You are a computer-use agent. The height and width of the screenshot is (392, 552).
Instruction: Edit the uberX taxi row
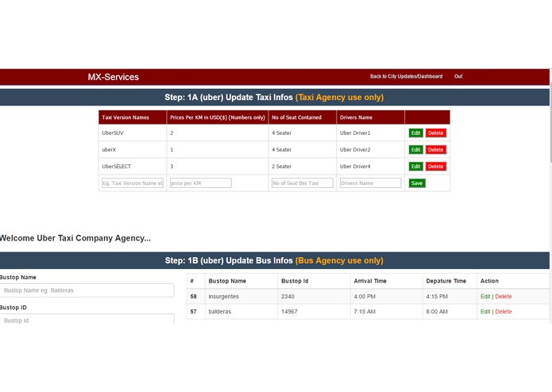point(415,150)
